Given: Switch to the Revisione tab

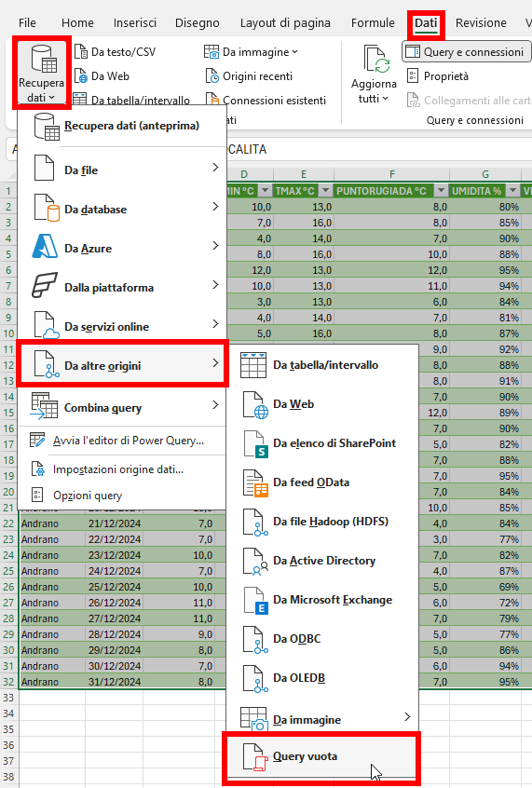Looking at the screenshot, I should coord(481,23).
